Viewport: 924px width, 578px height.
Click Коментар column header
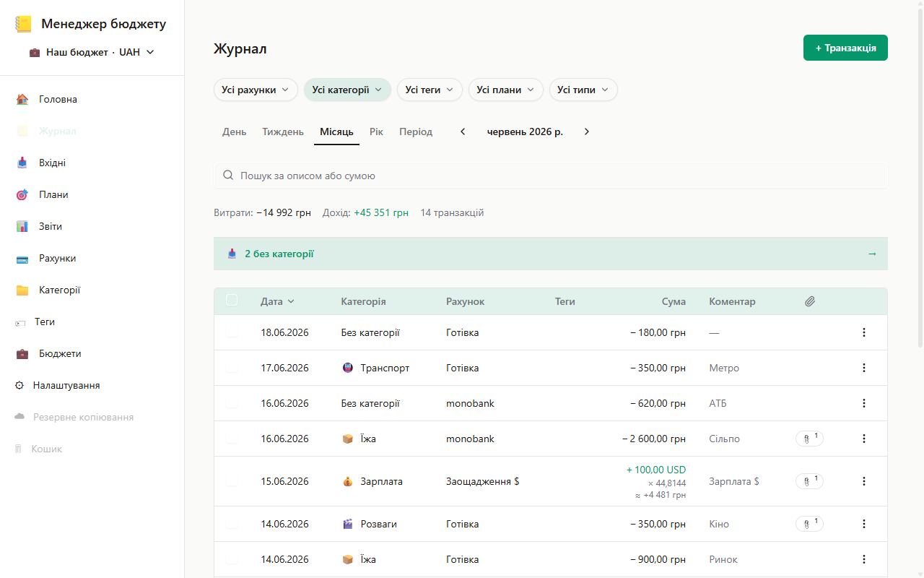click(x=732, y=301)
